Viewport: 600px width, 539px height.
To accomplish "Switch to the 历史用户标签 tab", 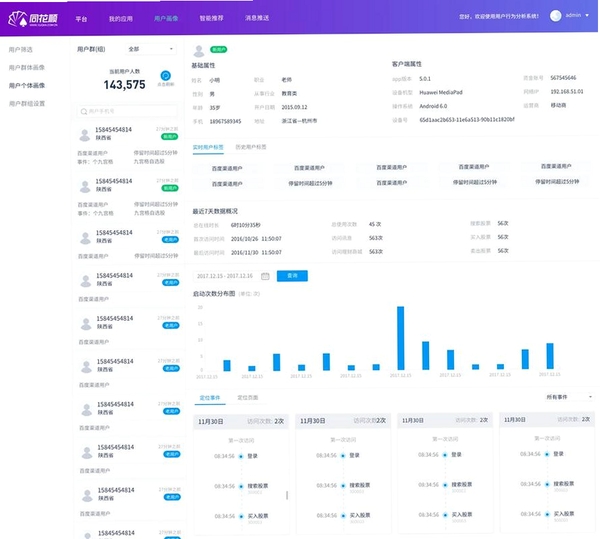I will pos(251,147).
